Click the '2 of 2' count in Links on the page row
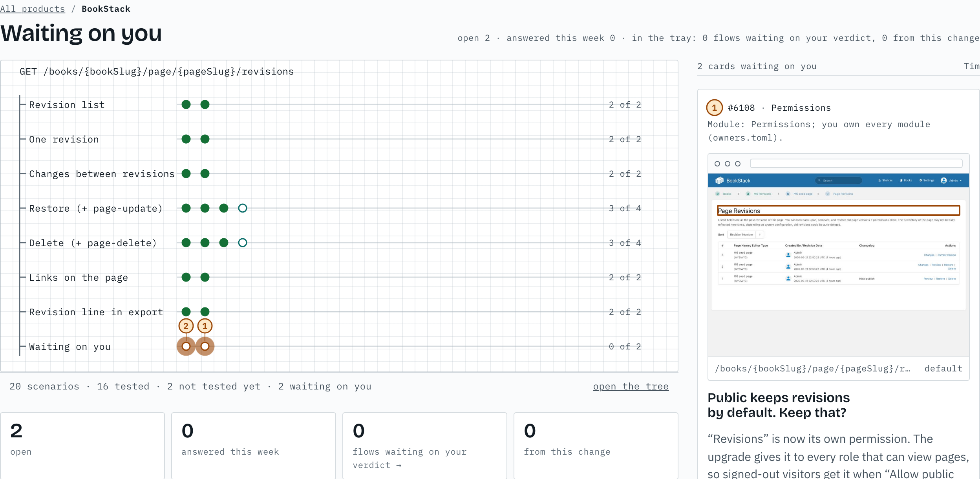This screenshot has width=980, height=479. [625, 278]
